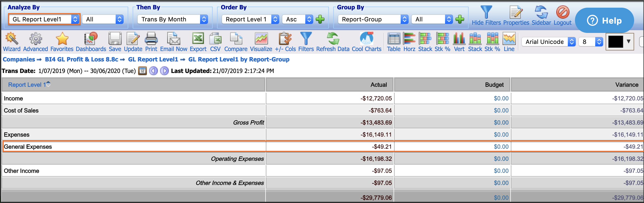Open Properties
Image resolution: width=644 pixels, height=203 pixels.
(x=516, y=15)
